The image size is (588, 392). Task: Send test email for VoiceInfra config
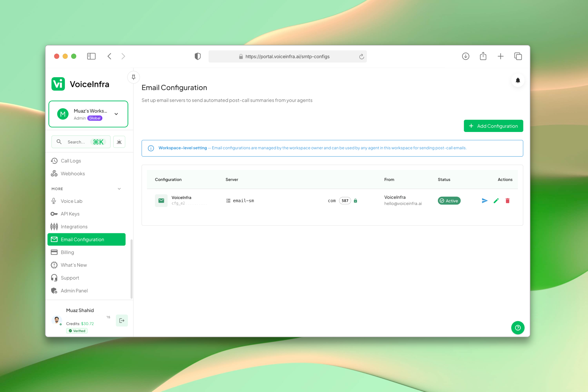(484, 201)
